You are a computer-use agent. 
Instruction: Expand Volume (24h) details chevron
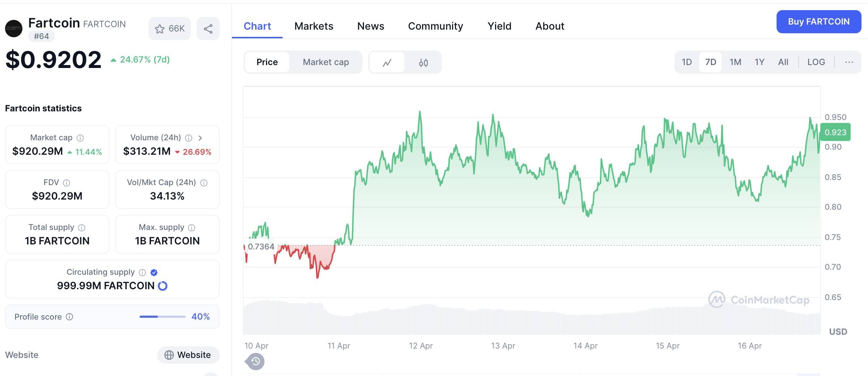click(200, 138)
